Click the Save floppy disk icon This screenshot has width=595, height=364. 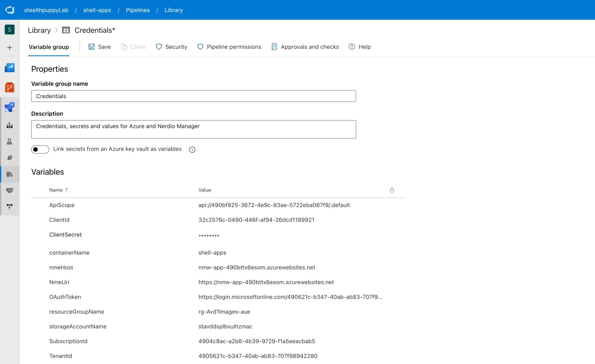91,47
